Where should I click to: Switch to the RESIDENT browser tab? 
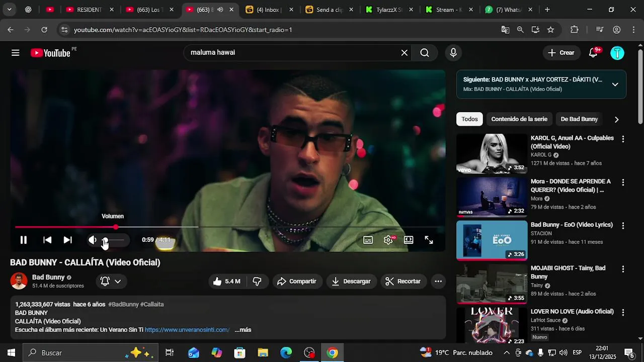[90, 10]
